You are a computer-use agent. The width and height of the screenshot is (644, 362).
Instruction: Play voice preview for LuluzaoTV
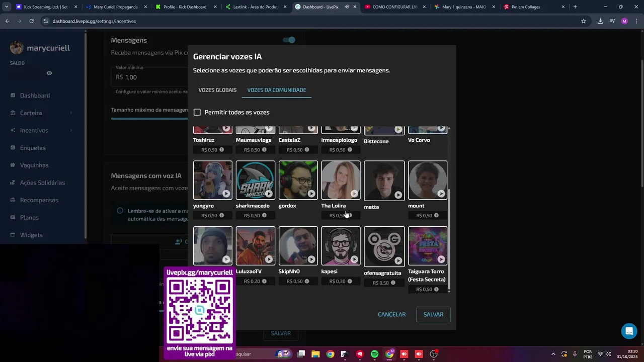point(269,259)
